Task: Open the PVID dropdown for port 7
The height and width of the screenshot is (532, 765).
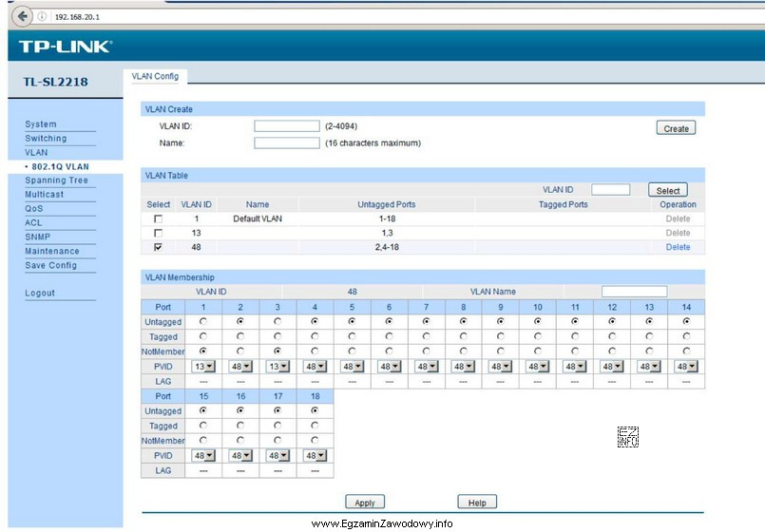Action: [427, 366]
